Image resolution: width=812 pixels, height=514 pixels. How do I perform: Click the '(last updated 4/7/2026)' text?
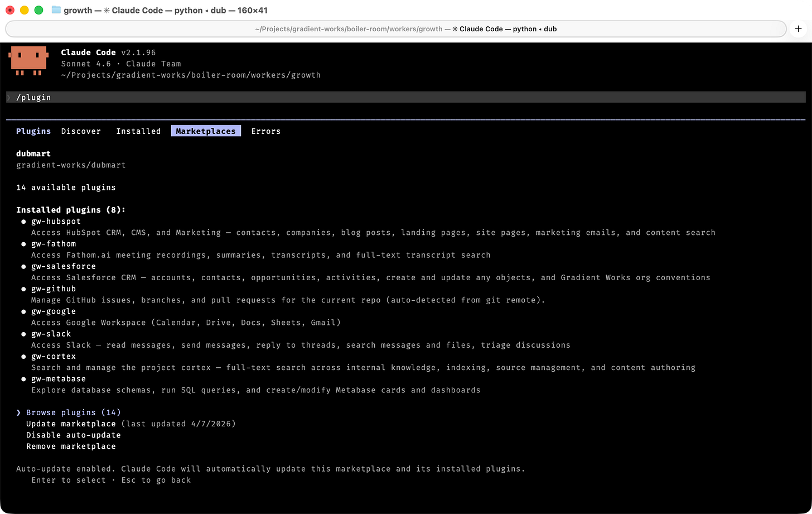(x=178, y=424)
